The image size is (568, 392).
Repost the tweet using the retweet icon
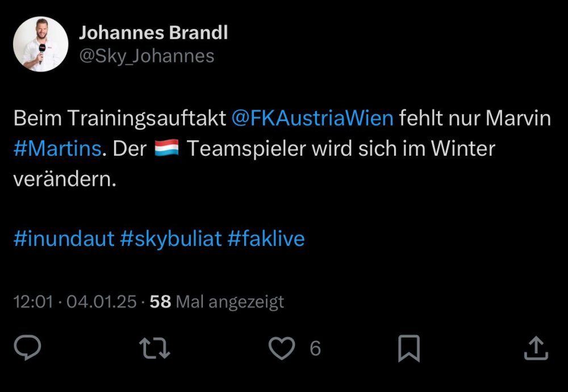[156, 348]
